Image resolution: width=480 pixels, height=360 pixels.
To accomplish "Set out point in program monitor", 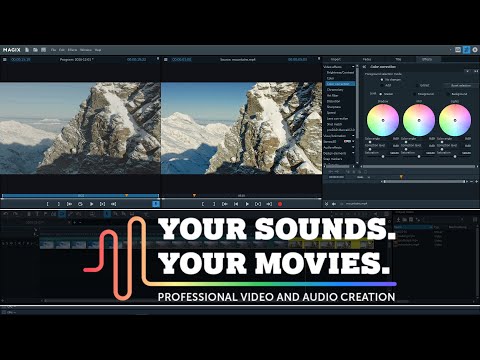I will (x=58, y=204).
